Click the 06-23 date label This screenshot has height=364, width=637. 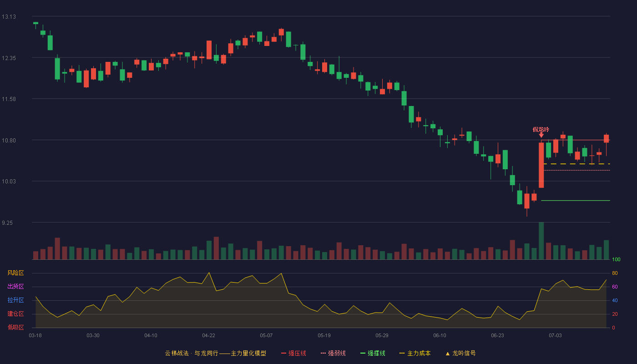497,335
